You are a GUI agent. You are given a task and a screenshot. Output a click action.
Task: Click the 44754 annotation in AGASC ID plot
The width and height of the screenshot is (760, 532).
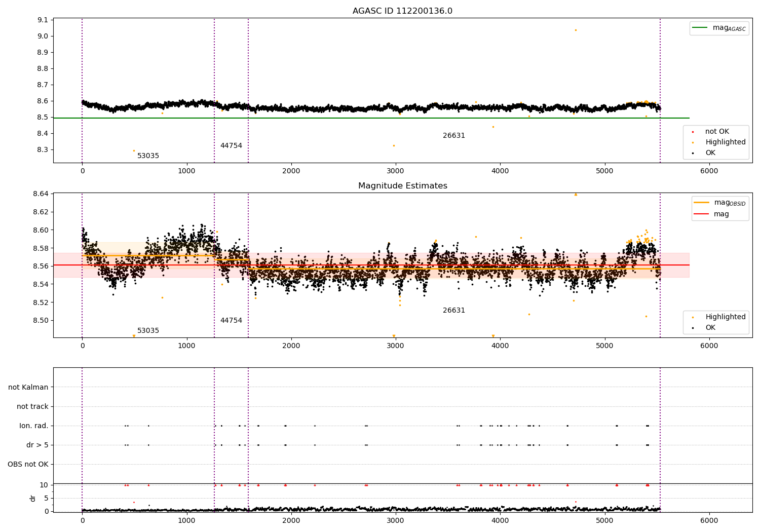(x=231, y=146)
